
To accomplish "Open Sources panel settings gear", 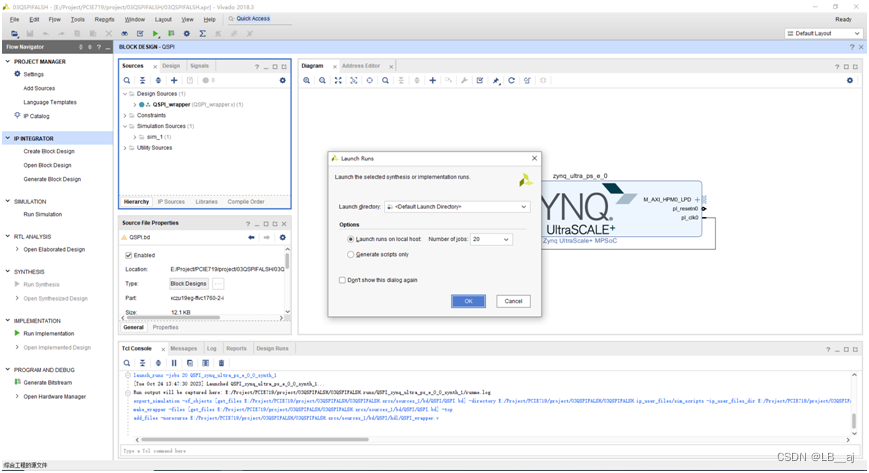I will (283, 80).
